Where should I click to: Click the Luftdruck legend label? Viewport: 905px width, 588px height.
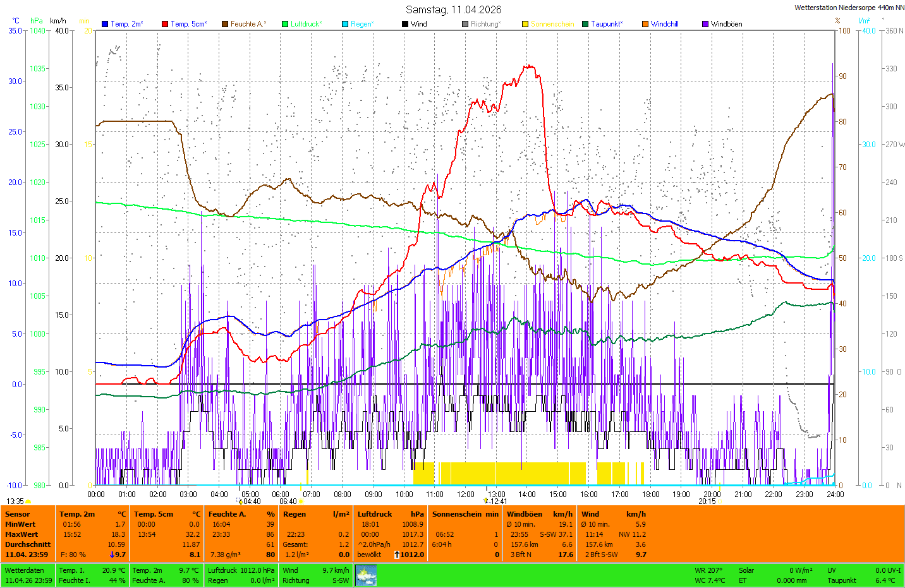tap(306, 24)
